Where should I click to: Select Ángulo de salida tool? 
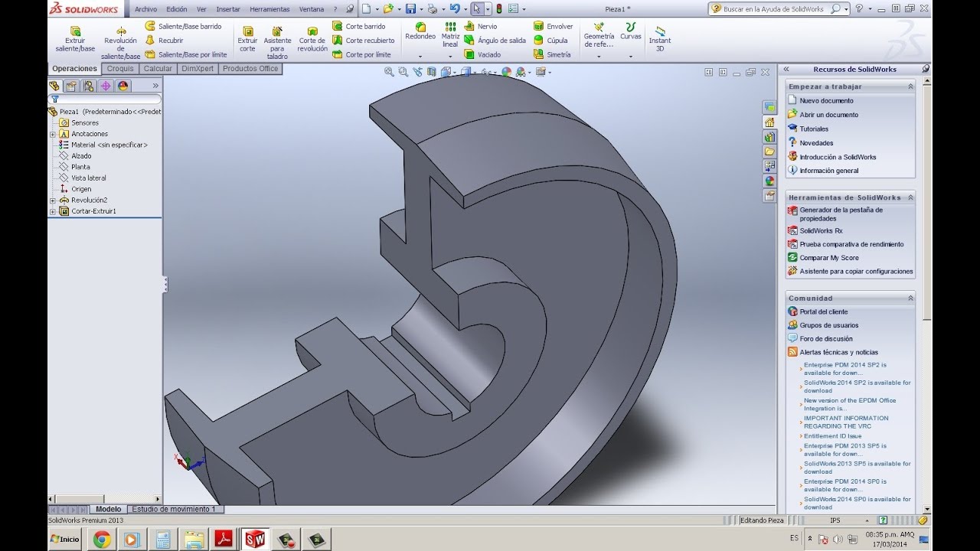coord(495,40)
